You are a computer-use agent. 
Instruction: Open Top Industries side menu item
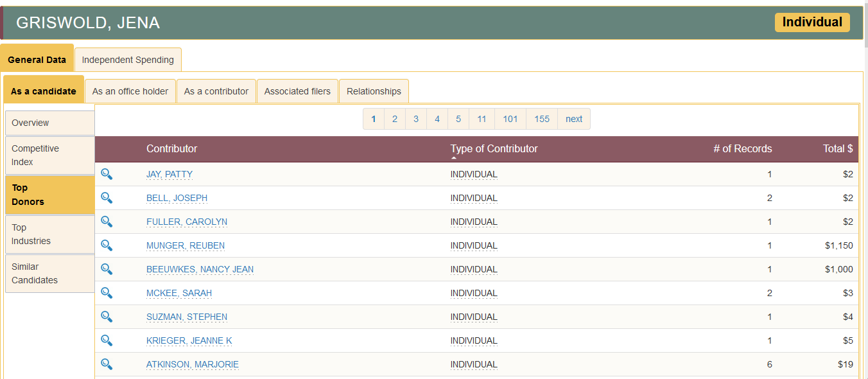coord(50,234)
